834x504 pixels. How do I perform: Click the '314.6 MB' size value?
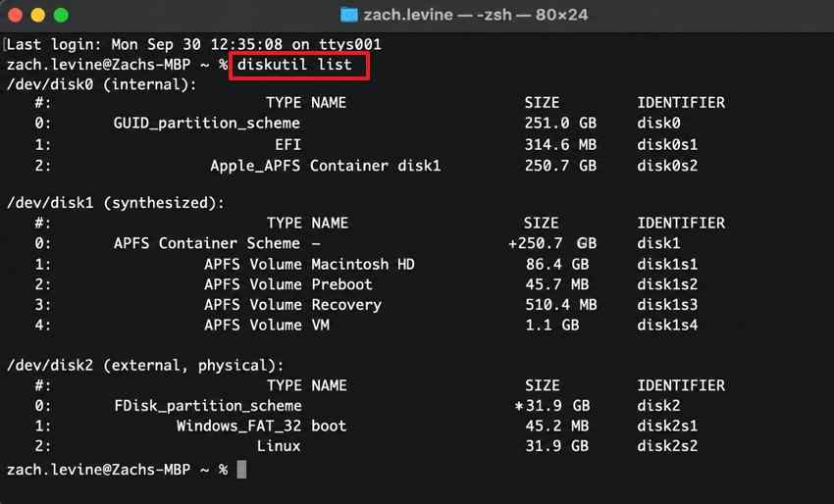(560, 144)
